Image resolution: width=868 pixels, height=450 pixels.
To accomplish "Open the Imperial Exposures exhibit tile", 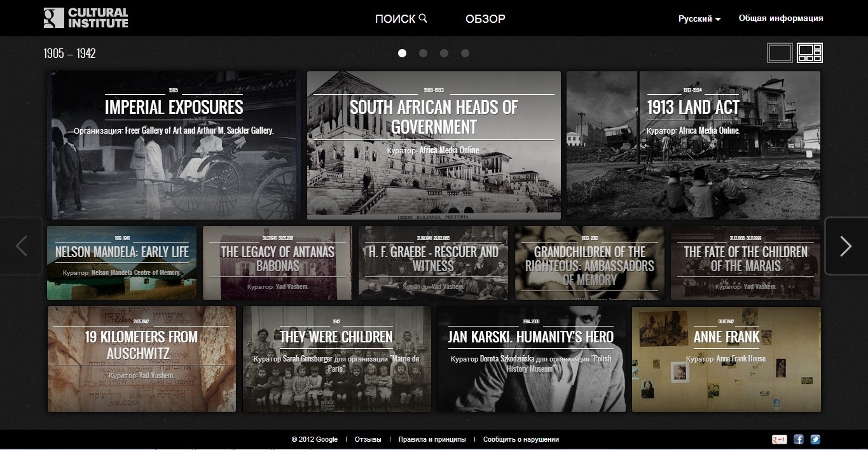I will 174,145.
